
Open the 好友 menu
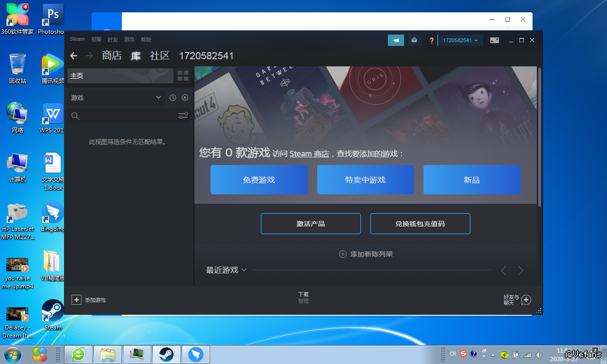[x=113, y=40]
